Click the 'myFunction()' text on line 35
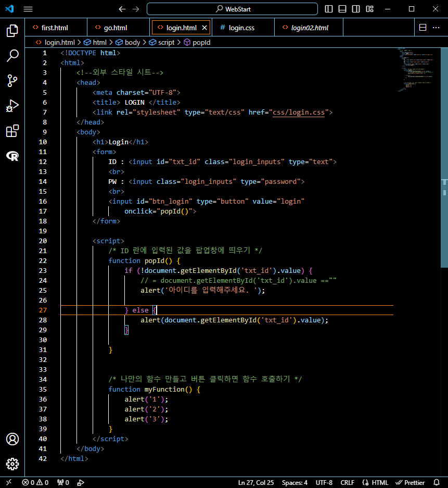This screenshot has height=488, width=448. 168,390
